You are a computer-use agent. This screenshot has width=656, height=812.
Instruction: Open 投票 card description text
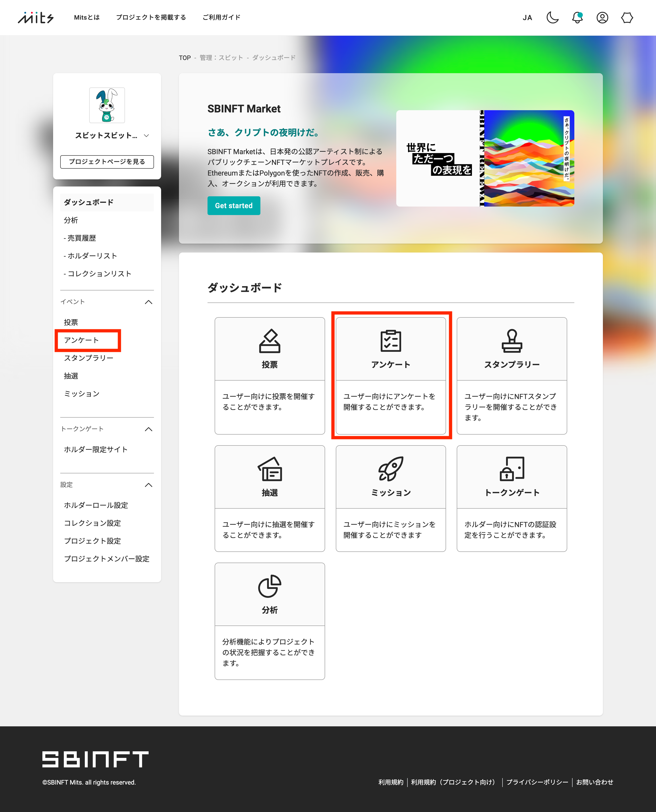click(269, 402)
